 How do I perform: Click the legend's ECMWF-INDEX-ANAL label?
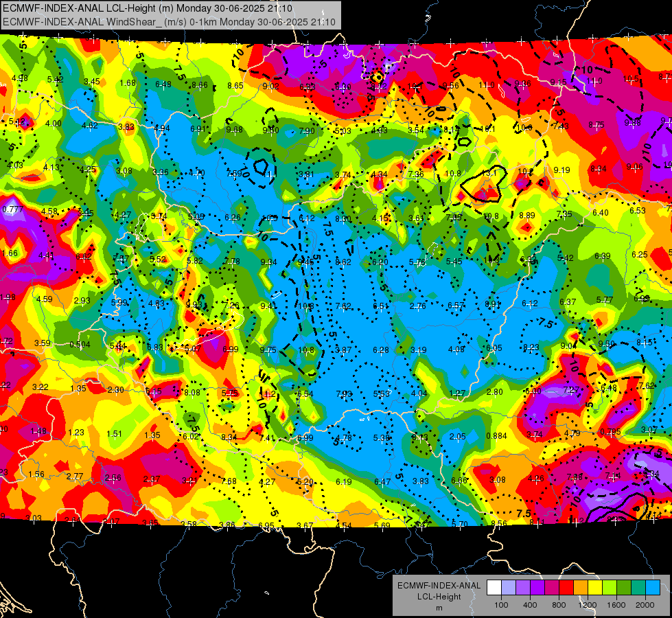coord(439,586)
